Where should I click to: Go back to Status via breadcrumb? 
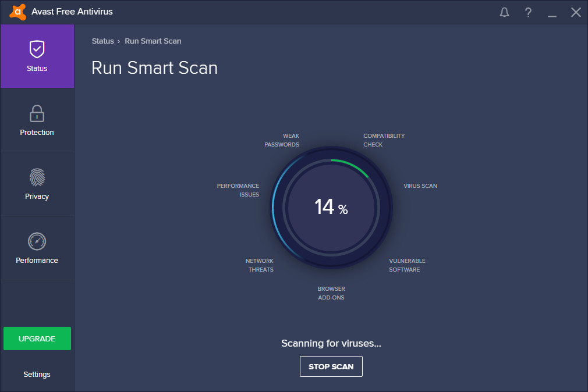[x=102, y=41]
